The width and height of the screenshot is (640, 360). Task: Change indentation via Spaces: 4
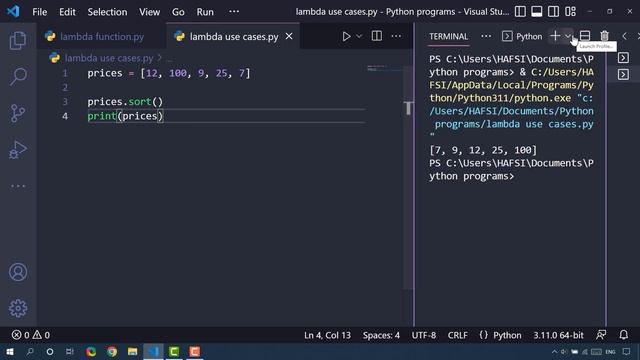[x=381, y=335]
